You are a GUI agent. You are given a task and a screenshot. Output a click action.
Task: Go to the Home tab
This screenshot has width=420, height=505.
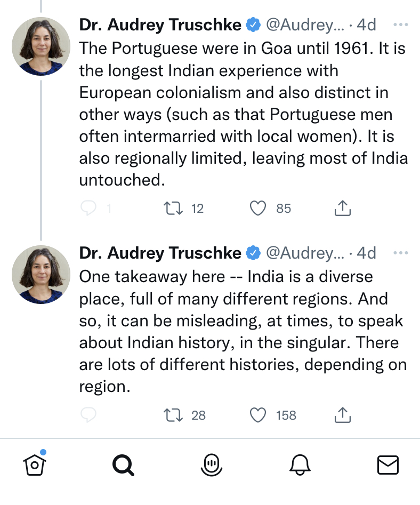pos(35,465)
